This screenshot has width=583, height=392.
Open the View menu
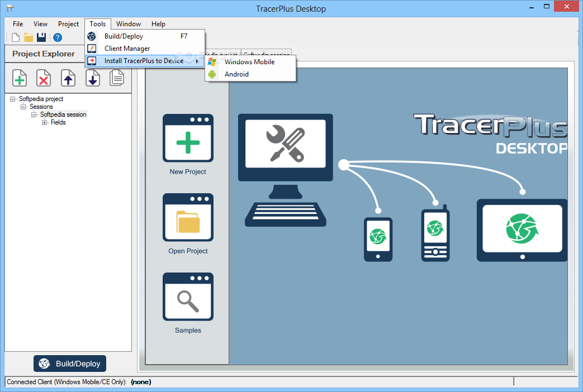(x=41, y=24)
